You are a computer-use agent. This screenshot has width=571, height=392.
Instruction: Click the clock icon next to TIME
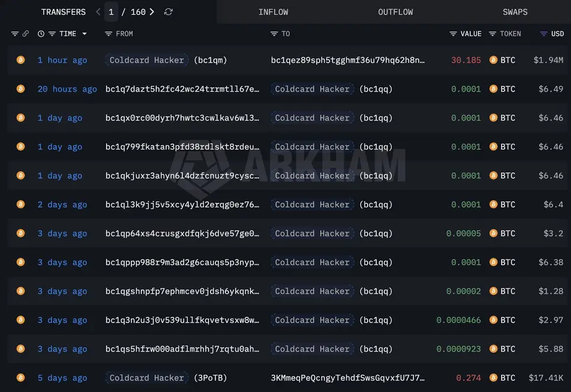(x=41, y=34)
